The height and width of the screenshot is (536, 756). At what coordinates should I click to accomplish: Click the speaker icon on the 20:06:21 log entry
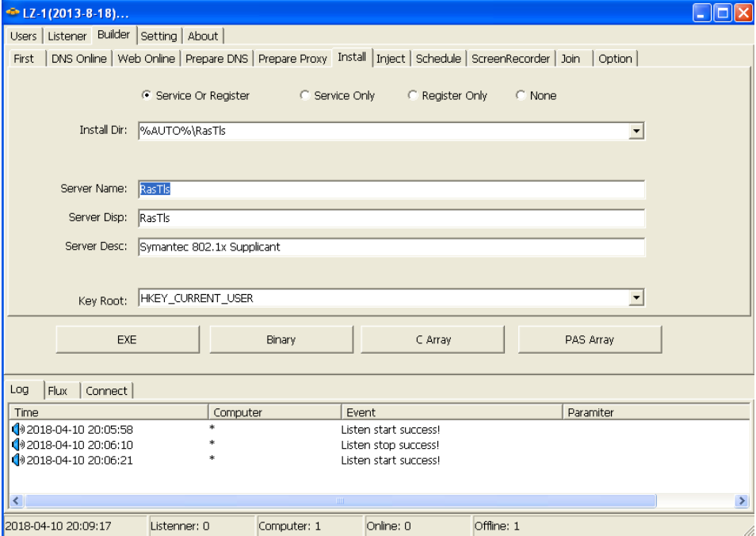point(17,460)
